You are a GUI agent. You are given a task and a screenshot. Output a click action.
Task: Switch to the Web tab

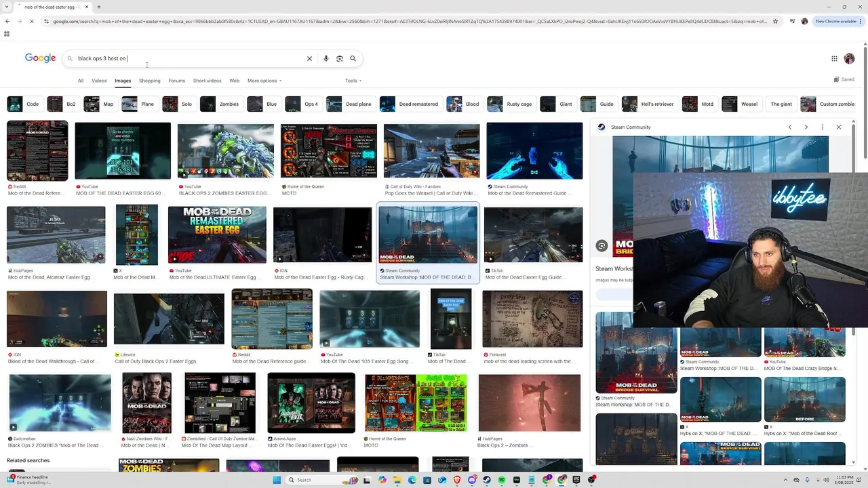pos(234,81)
